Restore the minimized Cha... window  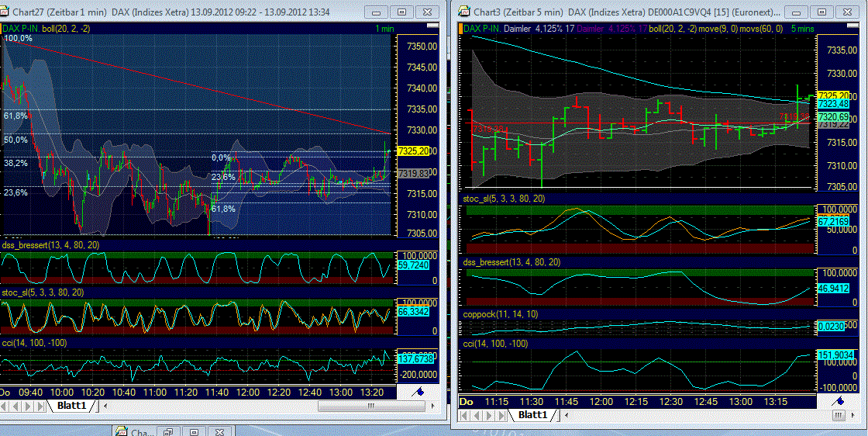coord(170,431)
